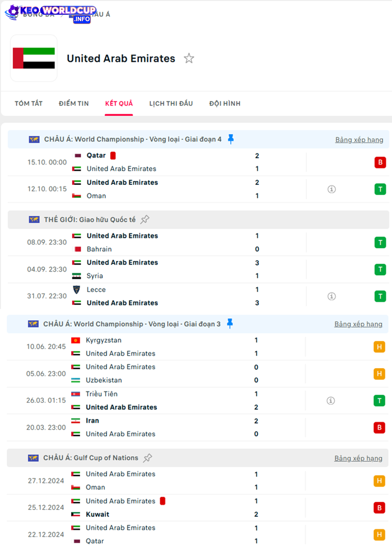Select the 08.09. 23:30 match time
392x547 pixels.
coord(47,243)
